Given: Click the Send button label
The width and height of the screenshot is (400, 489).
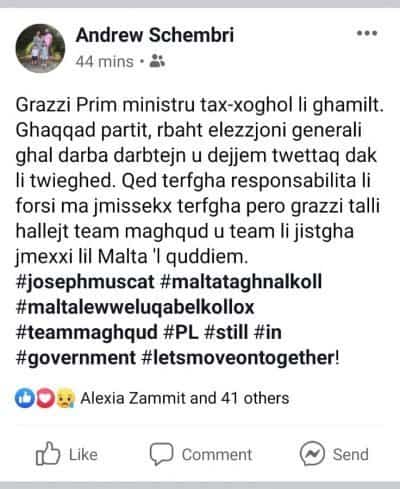Looking at the screenshot, I should pos(351,454).
